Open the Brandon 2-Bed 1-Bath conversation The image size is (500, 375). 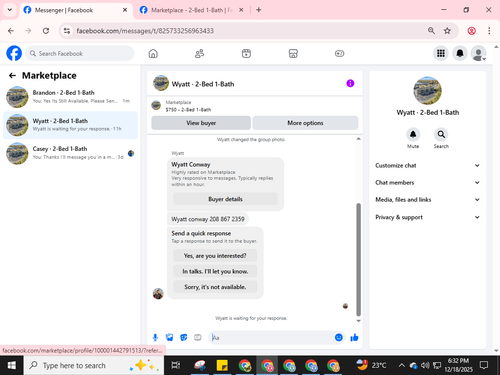click(70, 97)
